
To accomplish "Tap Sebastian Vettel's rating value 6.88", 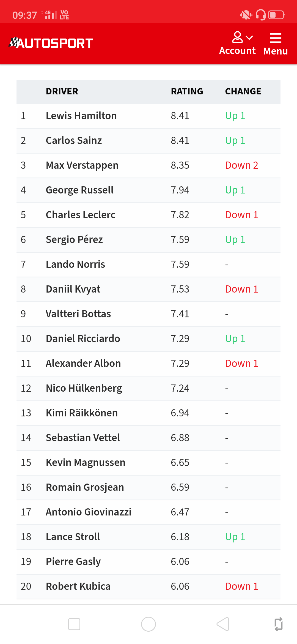I will (x=180, y=438).
